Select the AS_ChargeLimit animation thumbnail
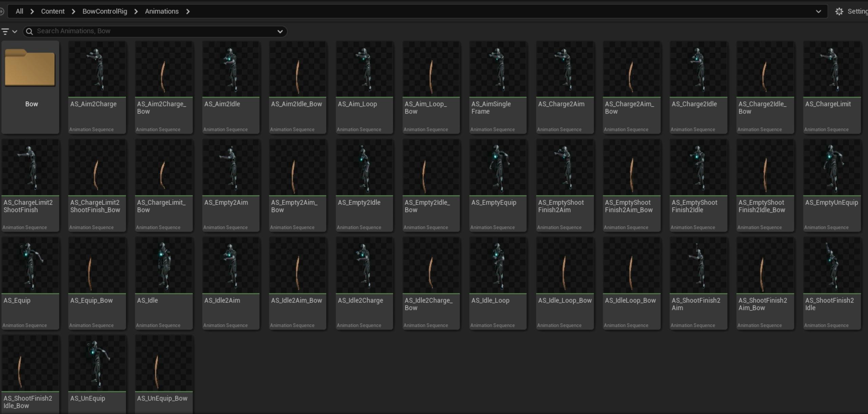 [x=832, y=69]
